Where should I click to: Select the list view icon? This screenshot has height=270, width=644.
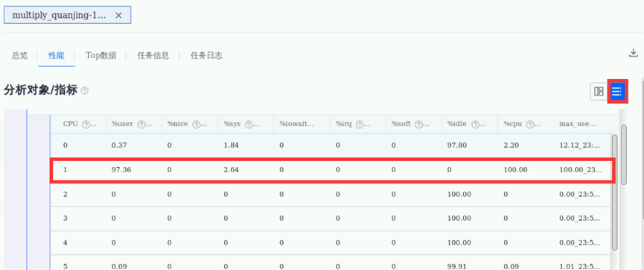pos(617,92)
